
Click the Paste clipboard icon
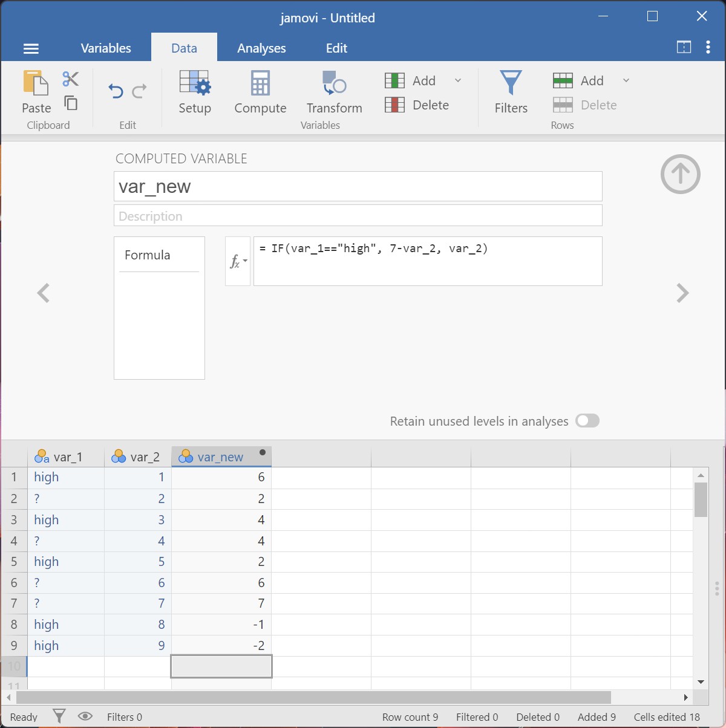[36, 83]
